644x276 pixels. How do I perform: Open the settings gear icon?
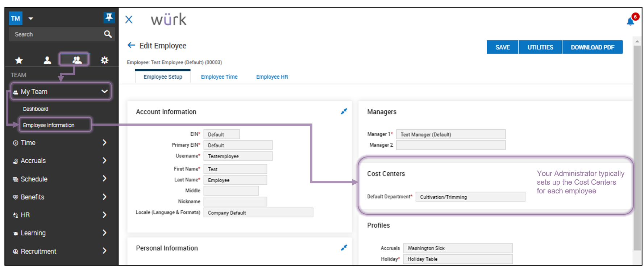pyautogui.click(x=104, y=60)
